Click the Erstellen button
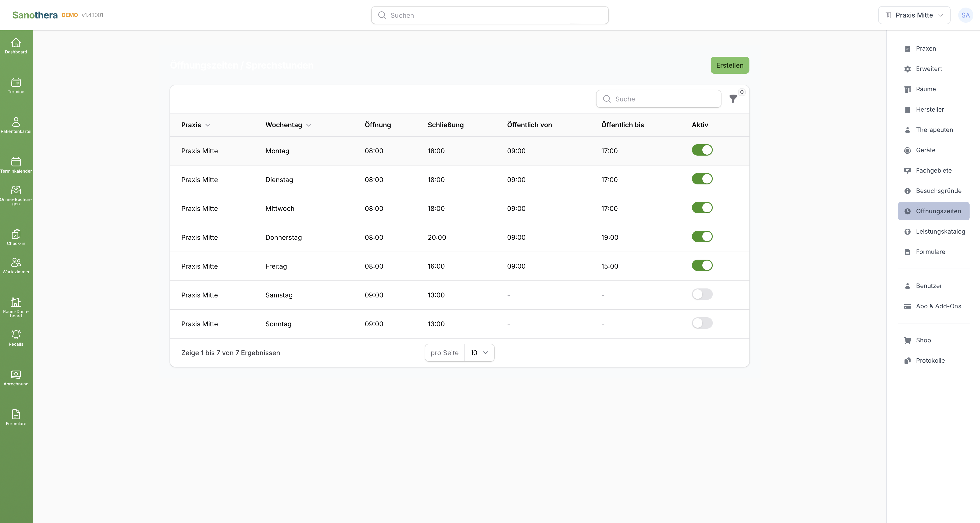The height and width of the screenshot is (523, 980). coord(730,65)
